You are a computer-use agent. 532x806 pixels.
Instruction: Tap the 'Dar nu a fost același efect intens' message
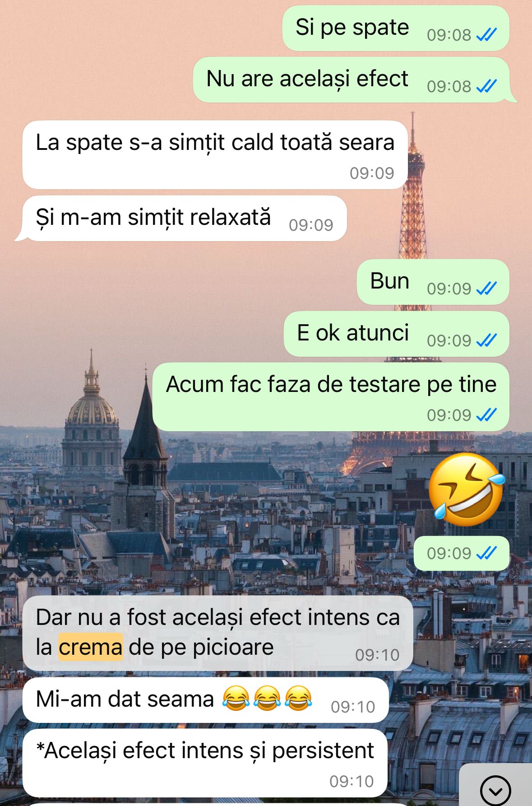[217, 633]
